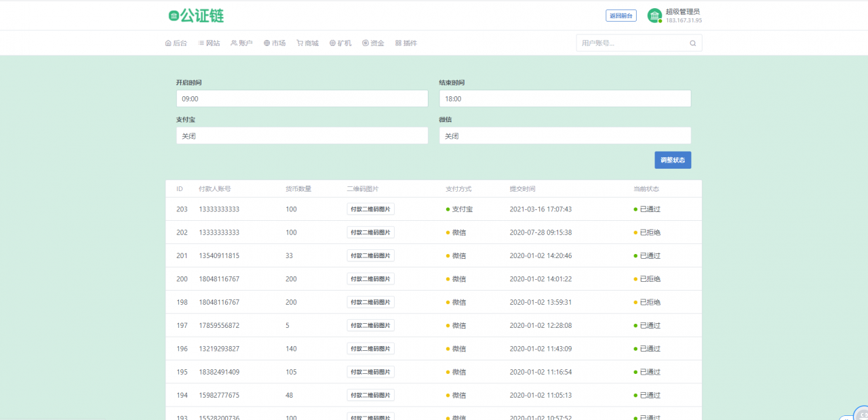Image resolution: width=868 pixels, height=420 pixels.
Task: Click timestamp 2020-01-02 12:28:08
Action: [540, 325]
